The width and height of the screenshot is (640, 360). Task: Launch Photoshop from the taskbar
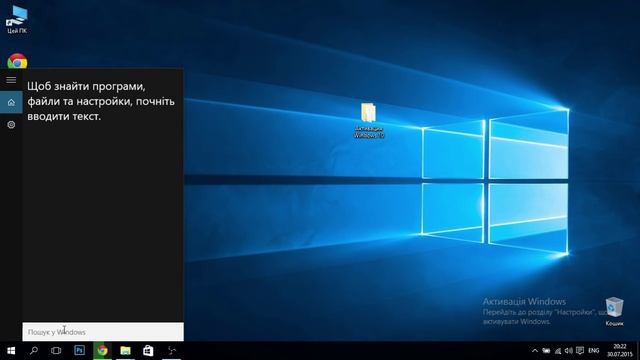80,350
